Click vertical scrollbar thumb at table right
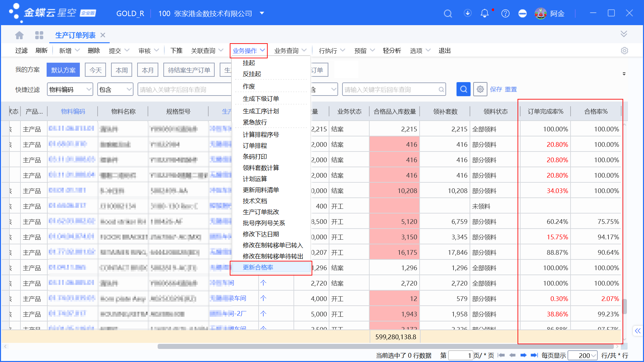Image resolution: width=644 pixels, height=362 pixels. coord(625,306)
